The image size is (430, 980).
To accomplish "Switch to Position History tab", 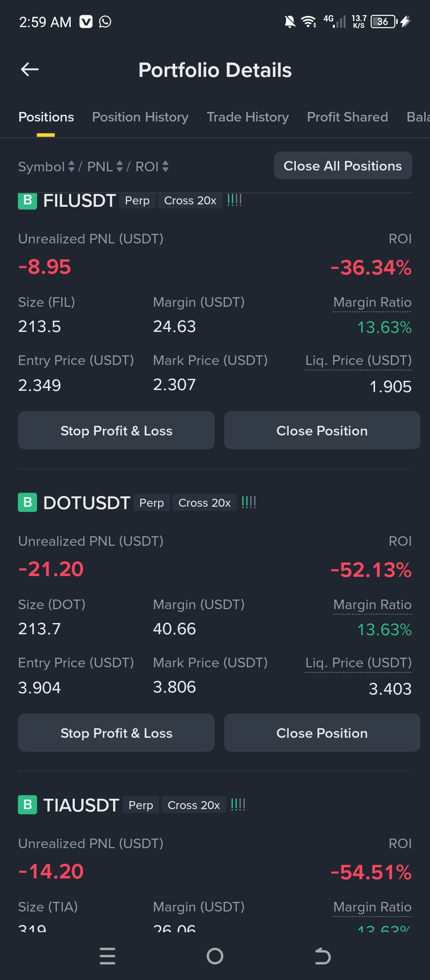I will (x=140, y=117).
